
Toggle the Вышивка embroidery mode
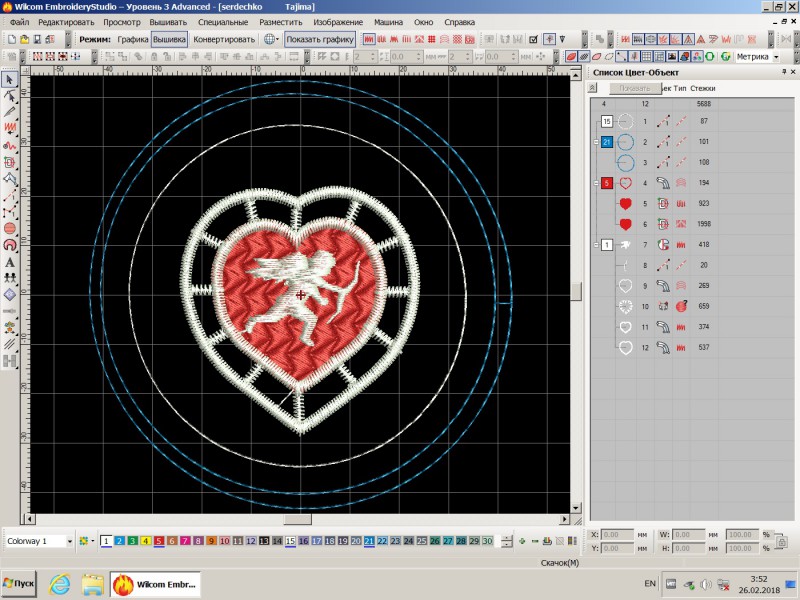tap(169, 39)
